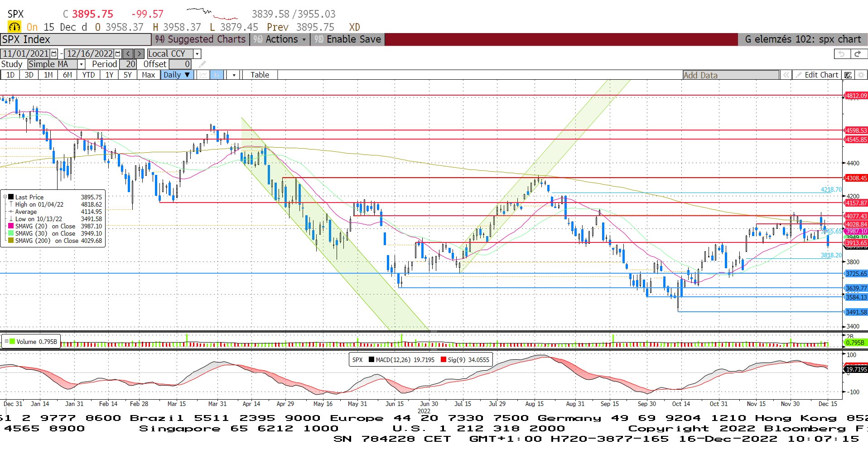Select the 6M range tab
Image resolution: width=868 pixels, height=464 pixels.
(67, 75)
